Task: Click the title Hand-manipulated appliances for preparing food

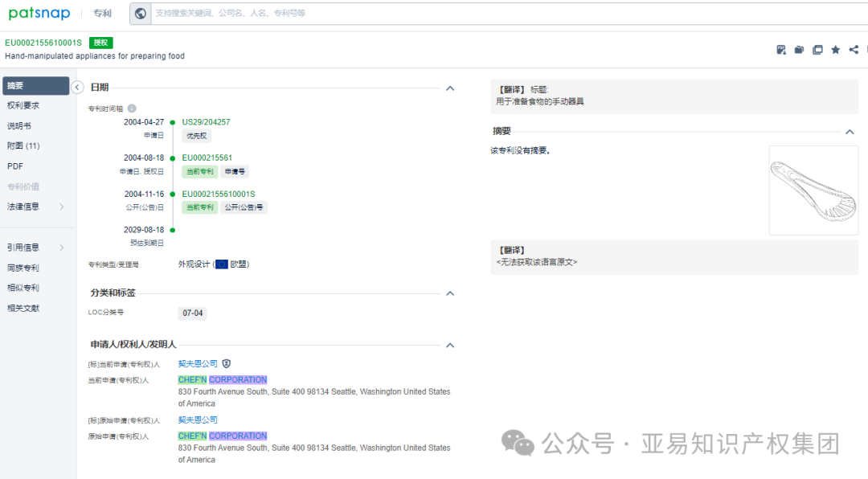Action: [95, 56]
